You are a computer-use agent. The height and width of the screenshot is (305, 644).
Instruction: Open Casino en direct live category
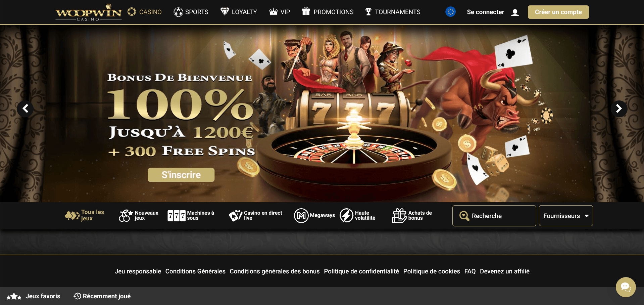pyautogui.click(x=236, y=216)
